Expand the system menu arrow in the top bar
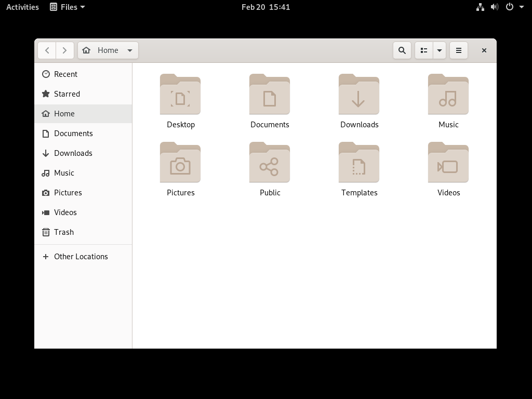The image size is (532, 399). [522, 7]
